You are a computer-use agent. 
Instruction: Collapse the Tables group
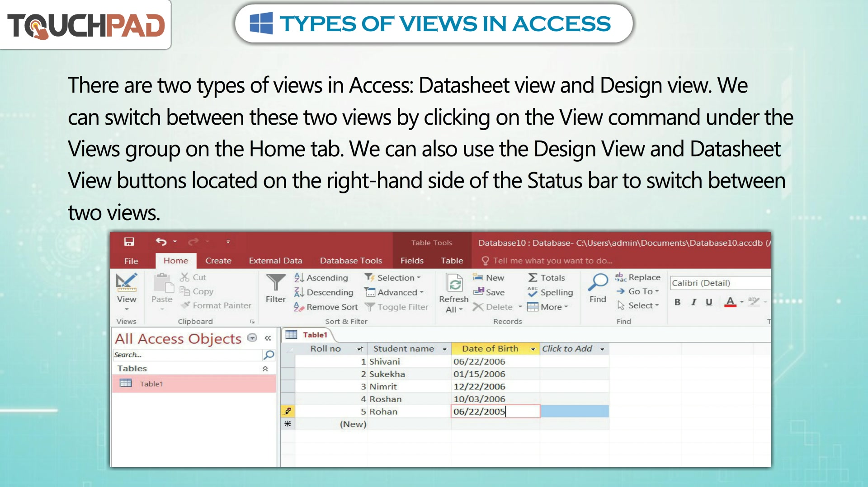265,369
